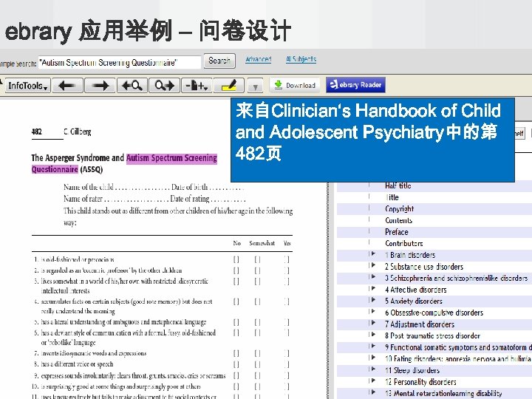Click highlighted 'Autism Spectrum Screening' text
The image size is (532, 399).
click(x=171, y=158)
